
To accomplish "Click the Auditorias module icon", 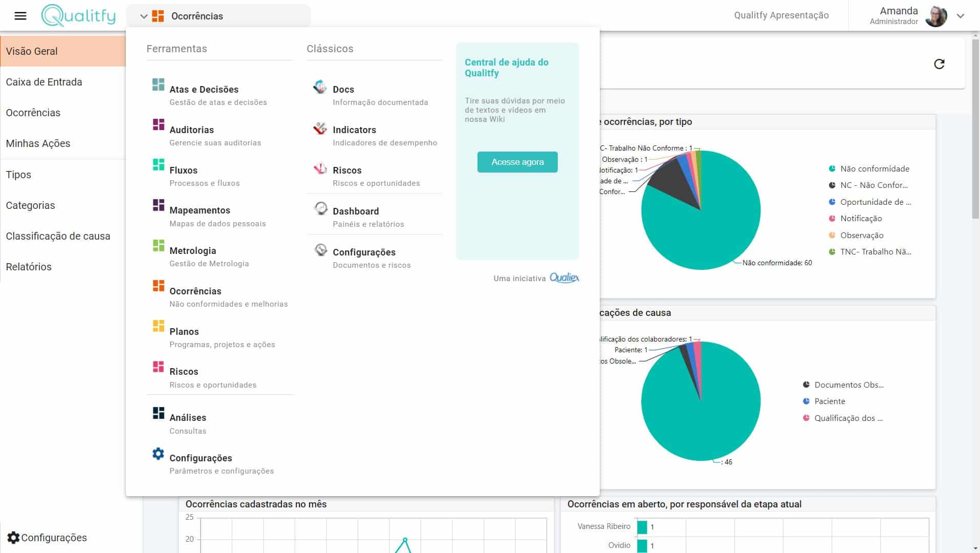I will [x=158, y=125].
